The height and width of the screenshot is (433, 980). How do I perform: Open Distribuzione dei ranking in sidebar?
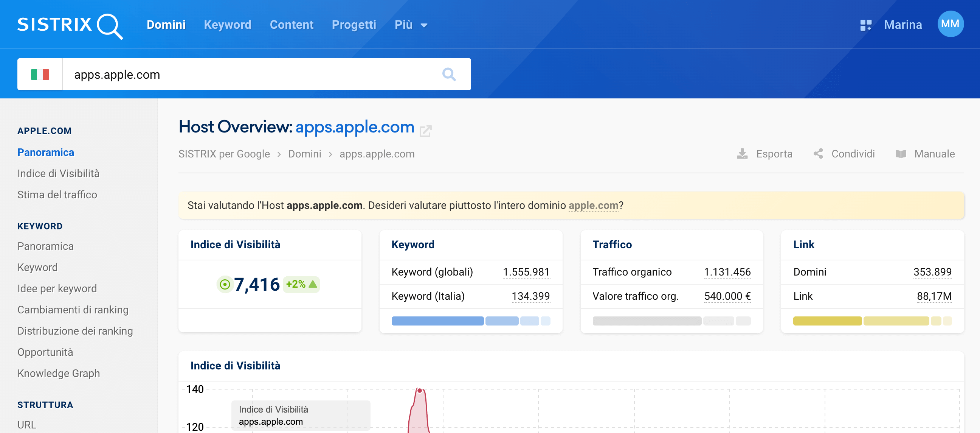coord(75,331)
